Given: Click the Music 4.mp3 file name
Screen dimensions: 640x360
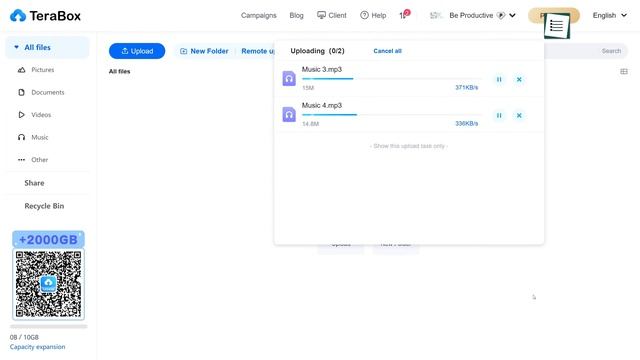Looking at the screenshot, I should pos(322,105).
